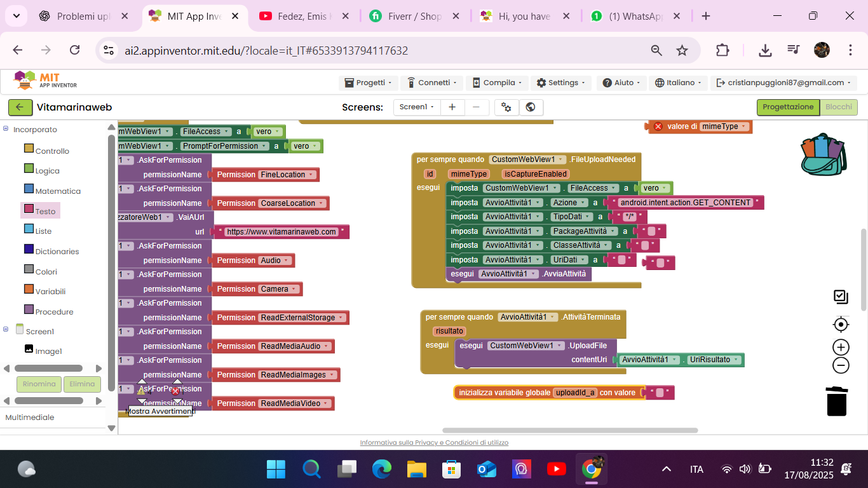Add a new screen with plus button
Screen dimensions: 868x488
point(452,107)
